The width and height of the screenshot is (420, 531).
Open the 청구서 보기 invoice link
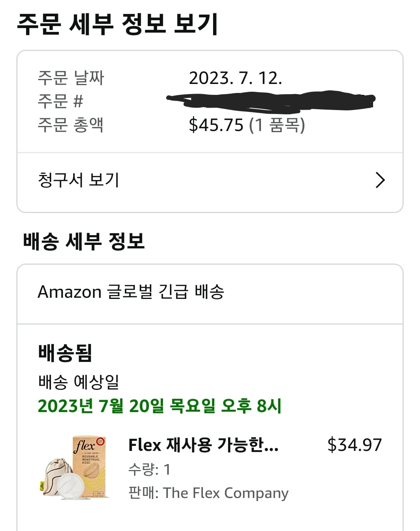[x=79, y=180]
